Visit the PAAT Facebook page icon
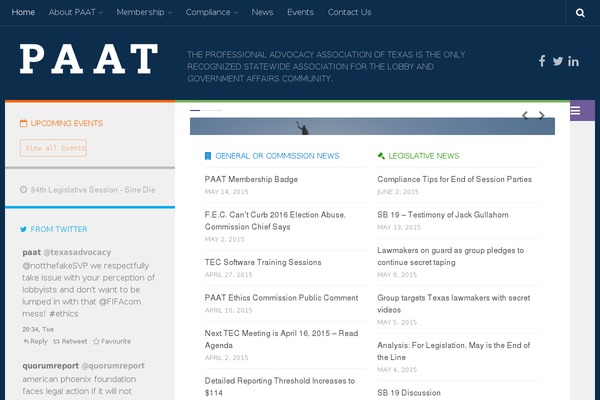The width and height of the screenshot is (600, 400). [x=542, y=61]
